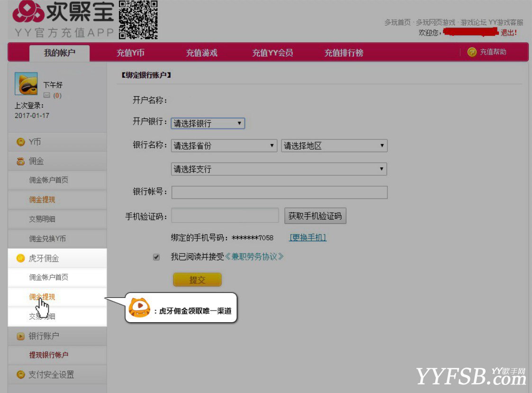Click the YY官方充值APP tagline

tap(64, 33)
